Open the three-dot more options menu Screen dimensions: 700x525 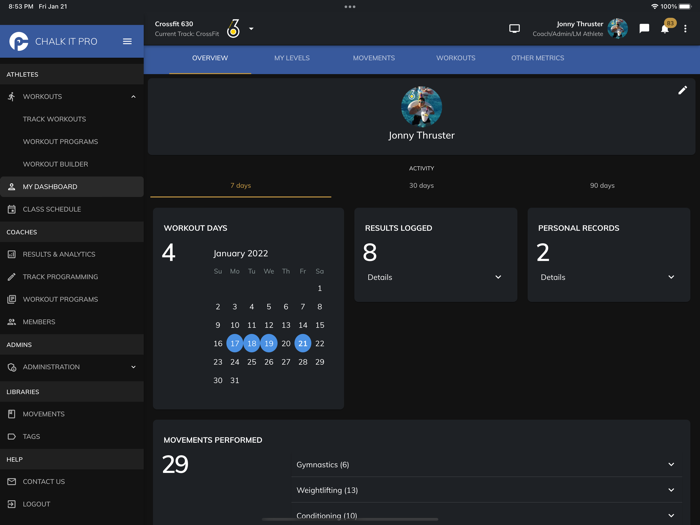point(685,29)
